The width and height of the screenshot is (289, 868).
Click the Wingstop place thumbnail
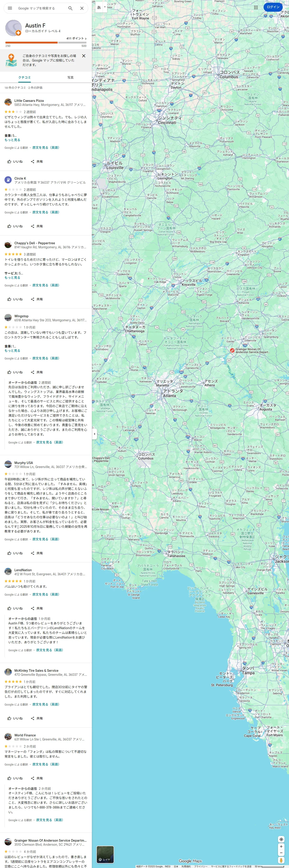click(x=8, y=318)
